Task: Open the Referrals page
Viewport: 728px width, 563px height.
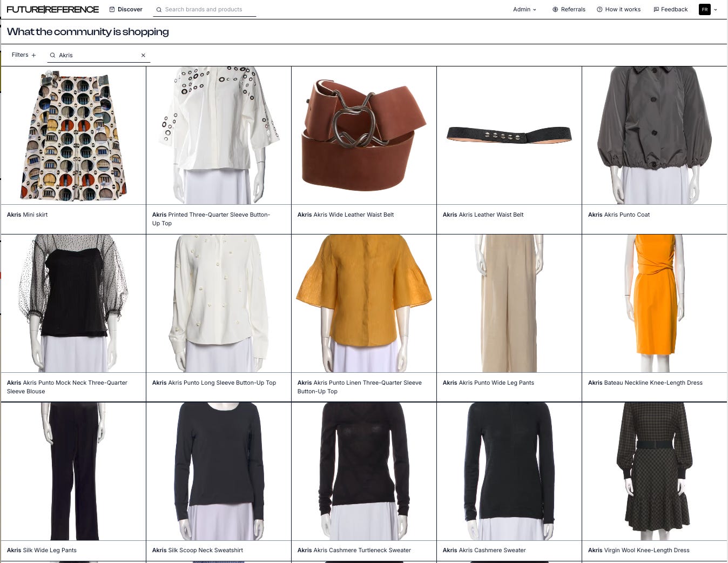Action: tap(569, 9)
